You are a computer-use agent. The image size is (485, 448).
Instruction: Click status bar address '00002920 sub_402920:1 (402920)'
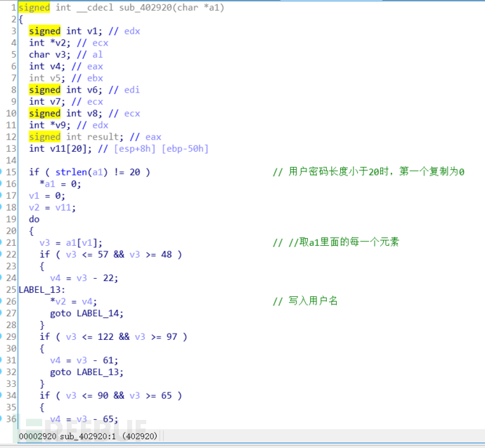tap(88, 436)
